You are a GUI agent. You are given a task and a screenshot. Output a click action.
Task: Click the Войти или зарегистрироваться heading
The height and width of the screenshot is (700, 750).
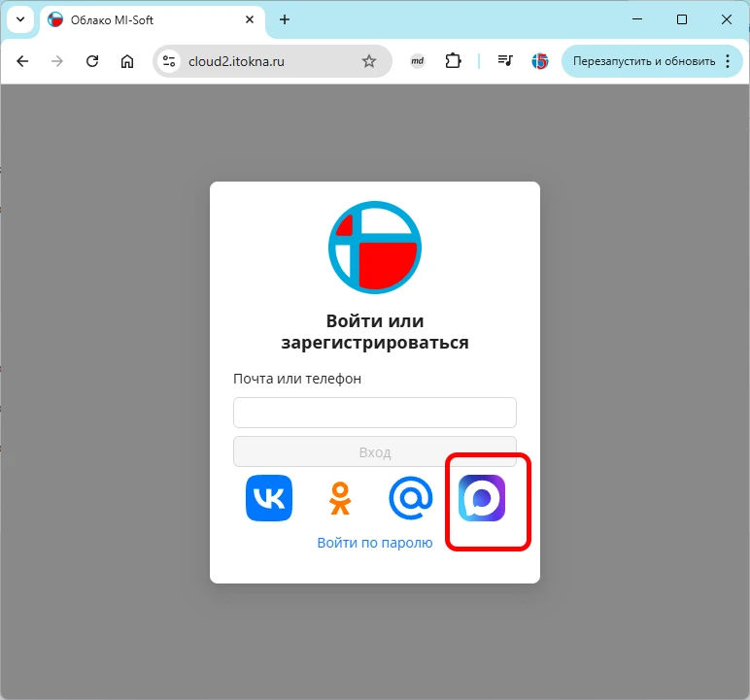[375, 332]
